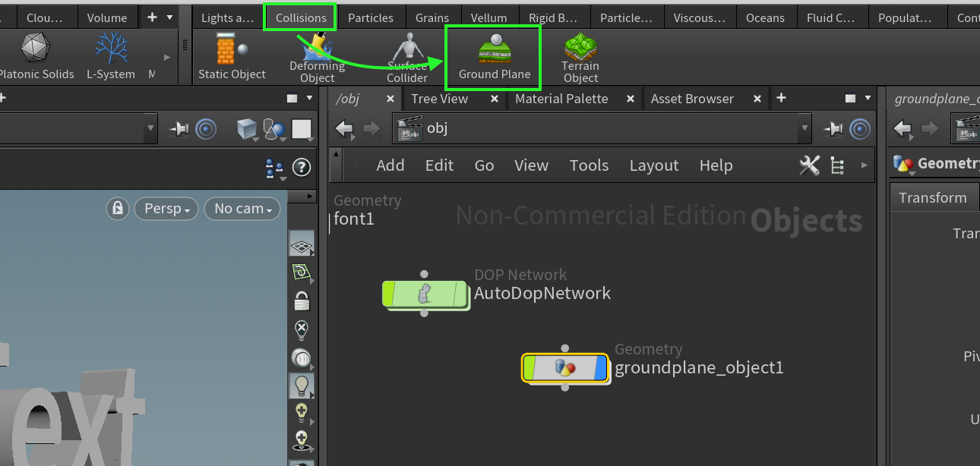Open the Material Palette tab
The width and height of the screenshot is (980, 466).
click(x=561, y=99)
